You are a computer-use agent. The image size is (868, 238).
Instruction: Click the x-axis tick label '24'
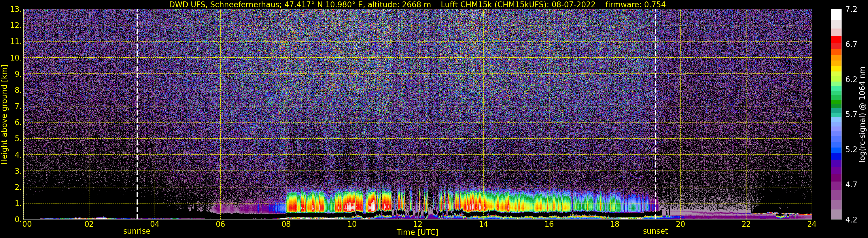coord(812,224)
